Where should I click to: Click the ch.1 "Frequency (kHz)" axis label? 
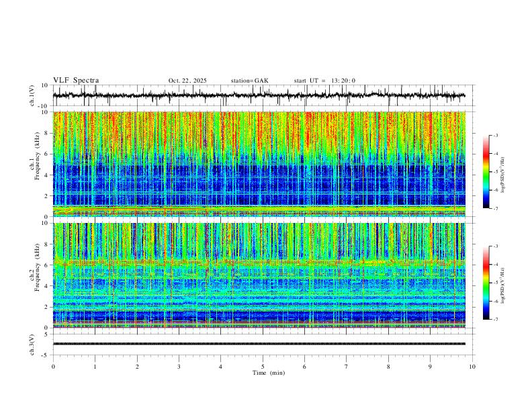click(x=38, y=156)
